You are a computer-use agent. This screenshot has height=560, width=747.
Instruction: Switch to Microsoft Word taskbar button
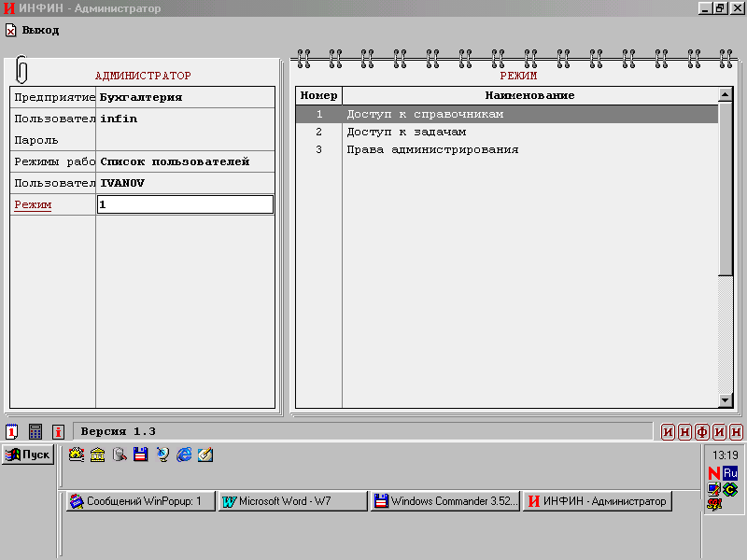pyautogui.click(x=292, y=501)
